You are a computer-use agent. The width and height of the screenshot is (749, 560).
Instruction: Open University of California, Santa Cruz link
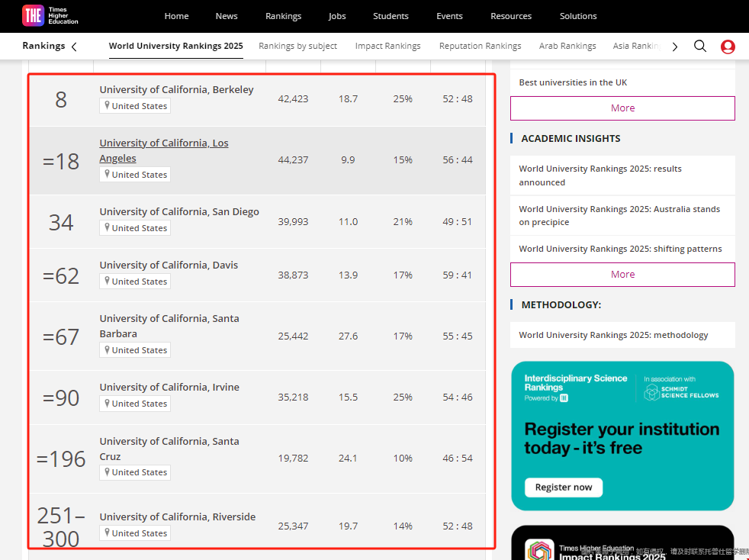(x=169, y=449)
